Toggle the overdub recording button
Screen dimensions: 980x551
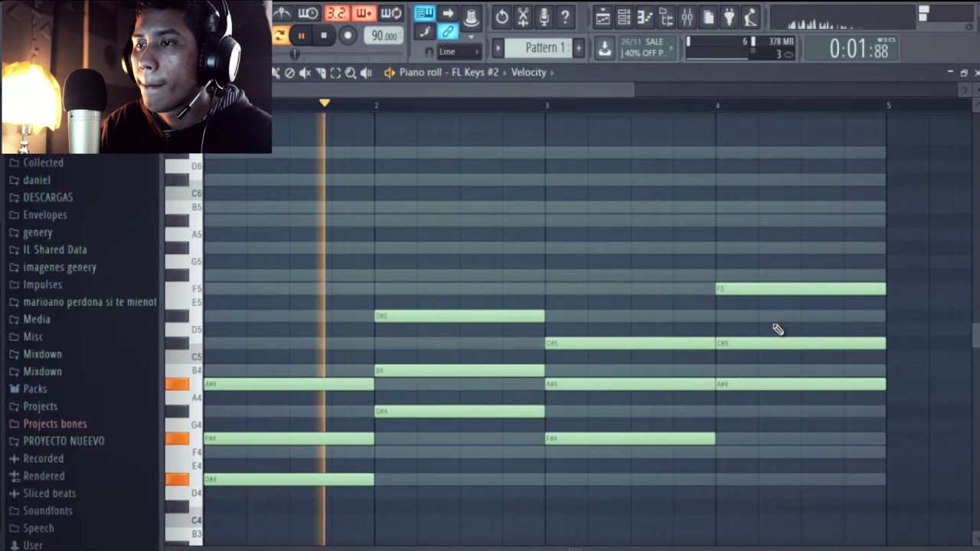pos(364,14)
